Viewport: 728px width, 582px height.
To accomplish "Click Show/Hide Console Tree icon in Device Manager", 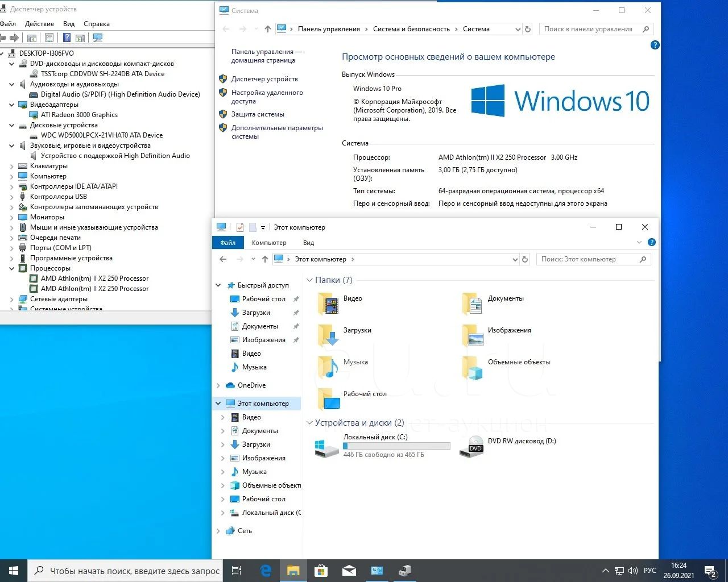I will click(x=32, y=38).
